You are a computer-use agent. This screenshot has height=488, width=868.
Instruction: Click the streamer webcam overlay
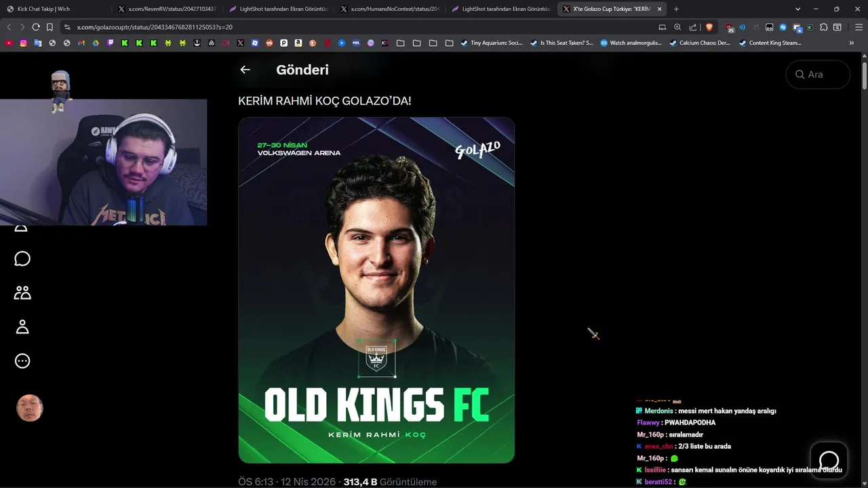click(x=103, y=162)
